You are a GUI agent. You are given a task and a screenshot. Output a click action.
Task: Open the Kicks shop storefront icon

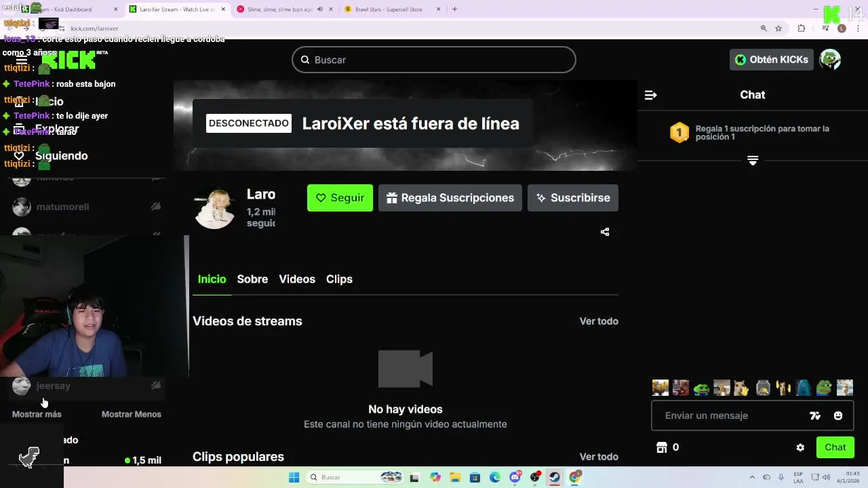coord(662,447)
